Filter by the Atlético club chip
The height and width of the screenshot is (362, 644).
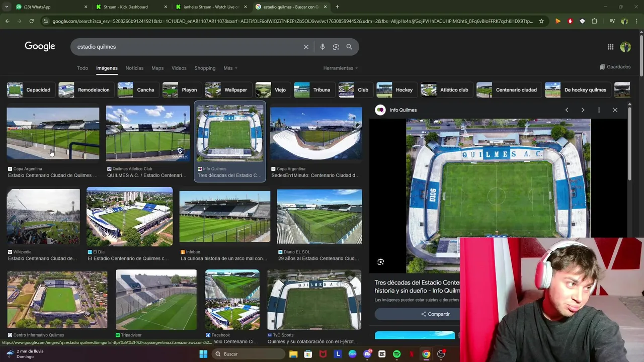point(446,90)
